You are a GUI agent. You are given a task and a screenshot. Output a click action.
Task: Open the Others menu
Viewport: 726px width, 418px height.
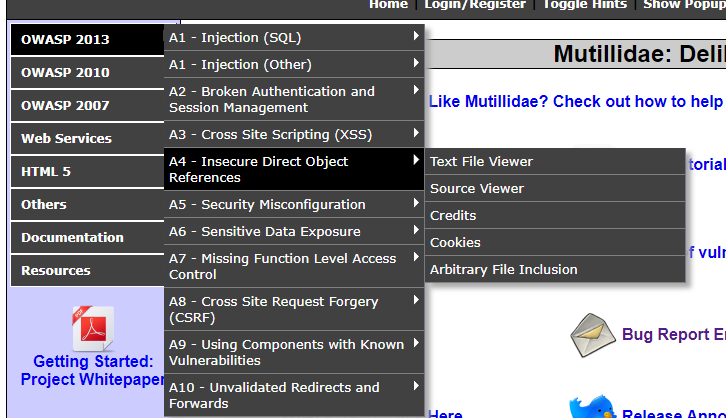click(88, 205)
